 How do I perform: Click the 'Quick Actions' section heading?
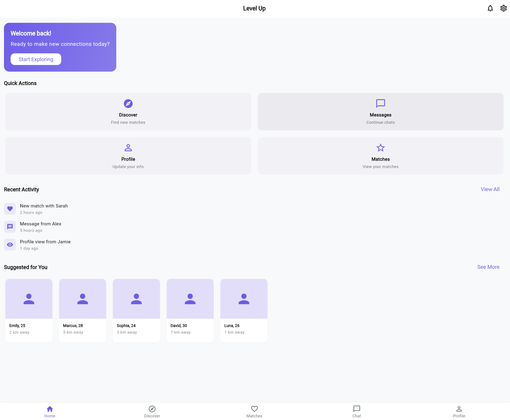[x=20, y=83]
